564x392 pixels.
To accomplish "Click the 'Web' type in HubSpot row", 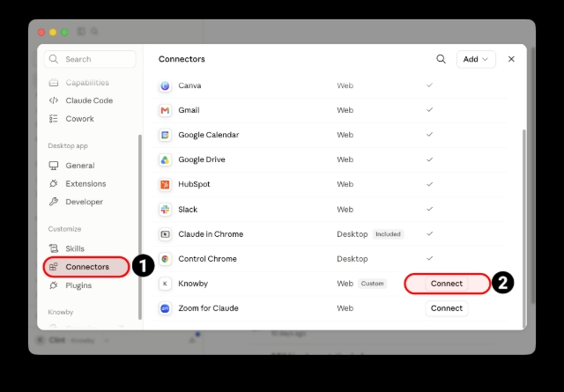I will 345,184.
